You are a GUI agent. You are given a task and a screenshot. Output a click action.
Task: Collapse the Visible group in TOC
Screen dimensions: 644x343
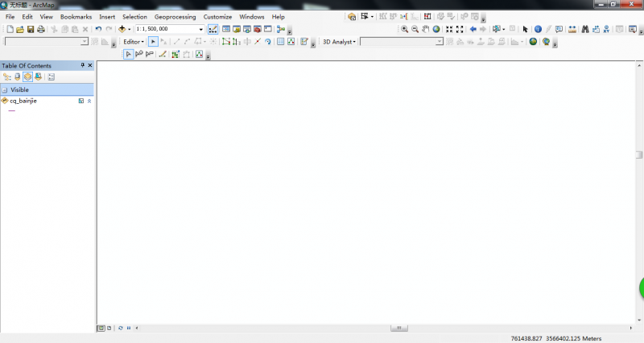click(5, 90)
